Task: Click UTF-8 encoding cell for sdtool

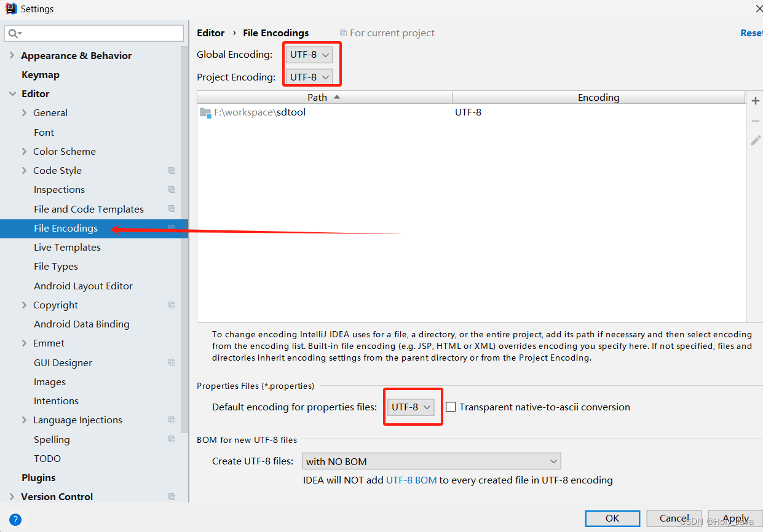Action: pyautogui.click(x=468, y=112)
